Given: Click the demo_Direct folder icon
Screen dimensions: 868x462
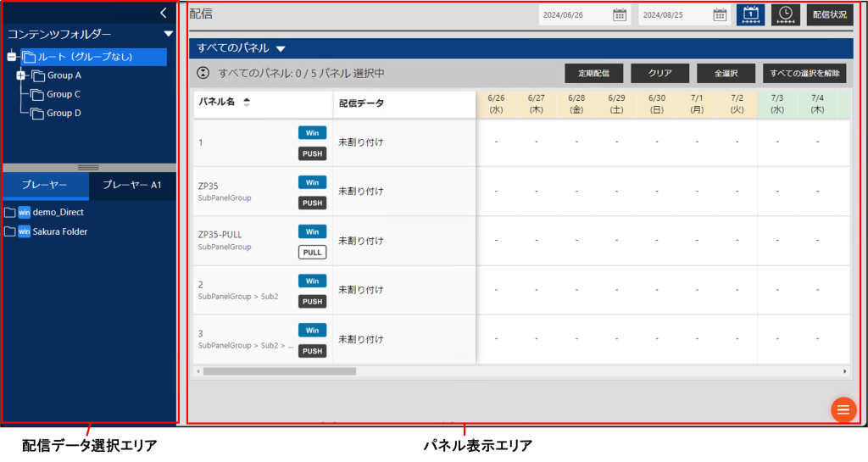Looking at the screenshot, I should (x=10, y=213).
